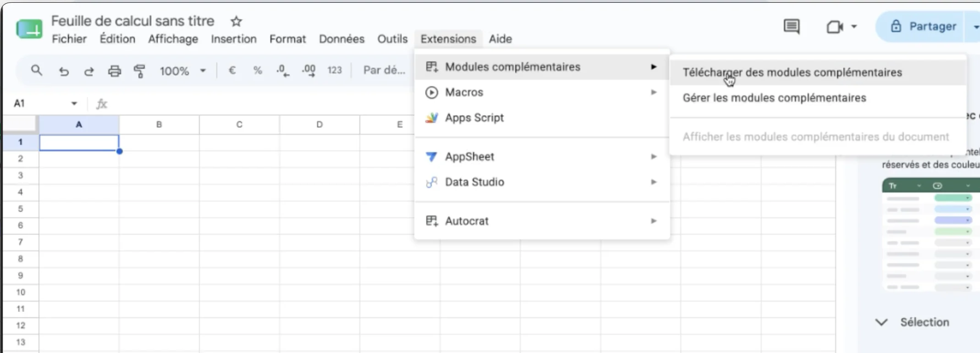Click the Macros play icon

(431, 93)
